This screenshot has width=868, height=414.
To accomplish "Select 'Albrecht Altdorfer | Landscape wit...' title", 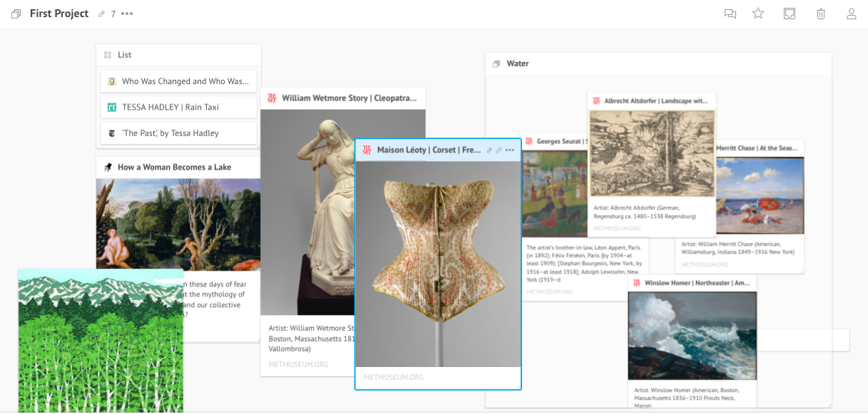I will pos(656,100).
